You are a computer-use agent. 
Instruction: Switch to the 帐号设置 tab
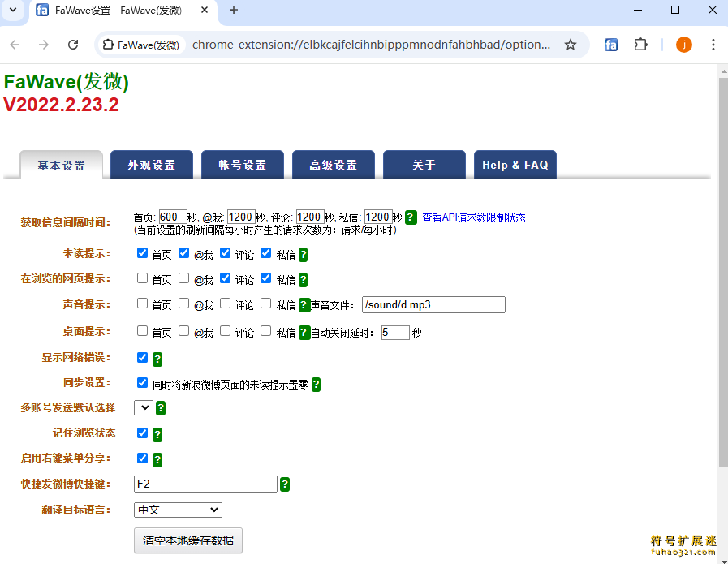coord(243,165)
